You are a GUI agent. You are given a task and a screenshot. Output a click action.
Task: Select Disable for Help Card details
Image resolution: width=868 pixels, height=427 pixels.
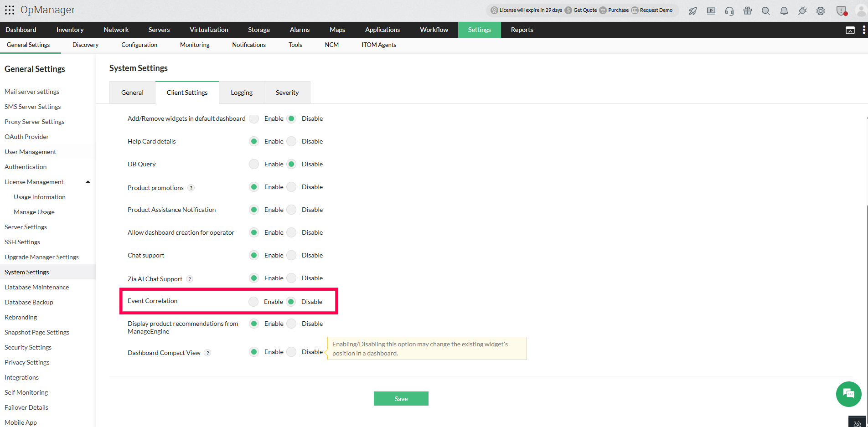291,141
